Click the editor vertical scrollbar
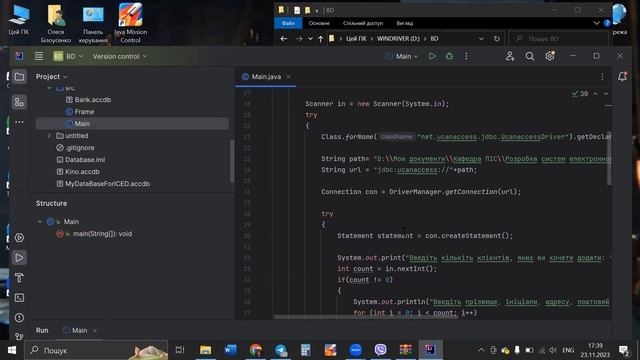This screenshot has height=360, width=640. pos(609,159)
